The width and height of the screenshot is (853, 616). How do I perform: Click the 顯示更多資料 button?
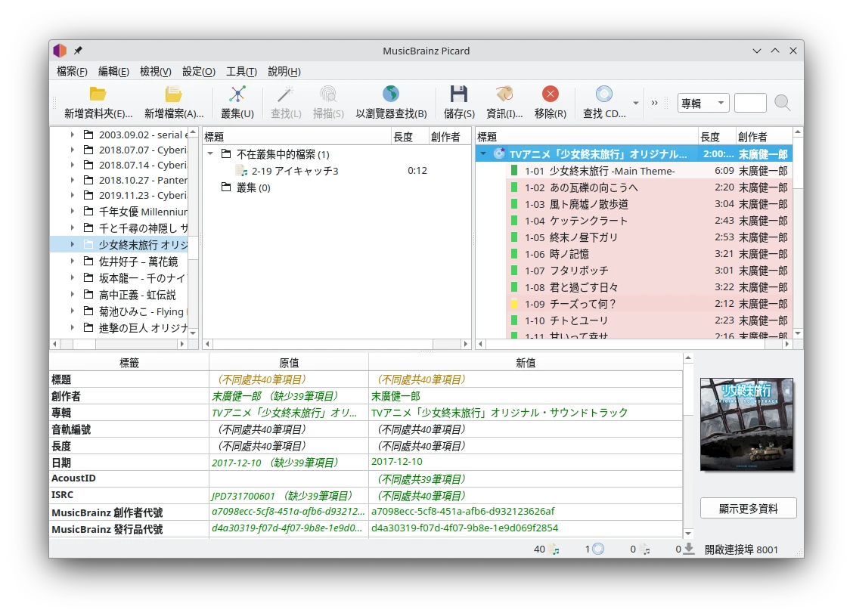(748, 508)
